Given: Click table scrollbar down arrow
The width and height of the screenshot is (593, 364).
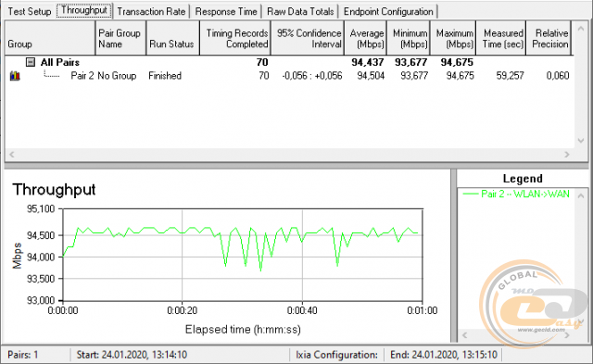Looking at the screenshot, I should pyautogui.click(x=581, y=141).
